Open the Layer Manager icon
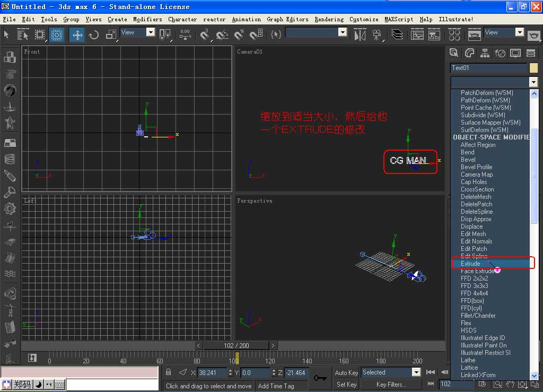Image resolution: width=543 pixels, height=392 pixels. (x=397, y=34)
